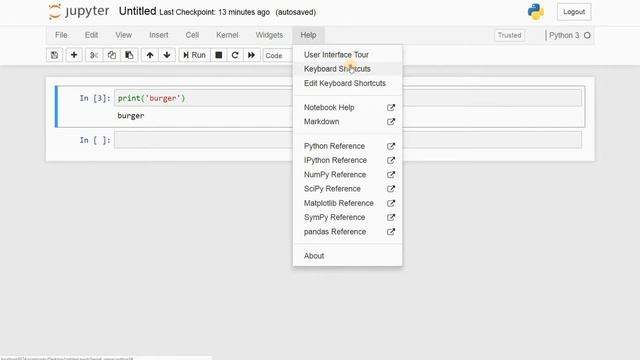Open the View menu
Screen dimensions: 640x360
click(x=123, y=35)
